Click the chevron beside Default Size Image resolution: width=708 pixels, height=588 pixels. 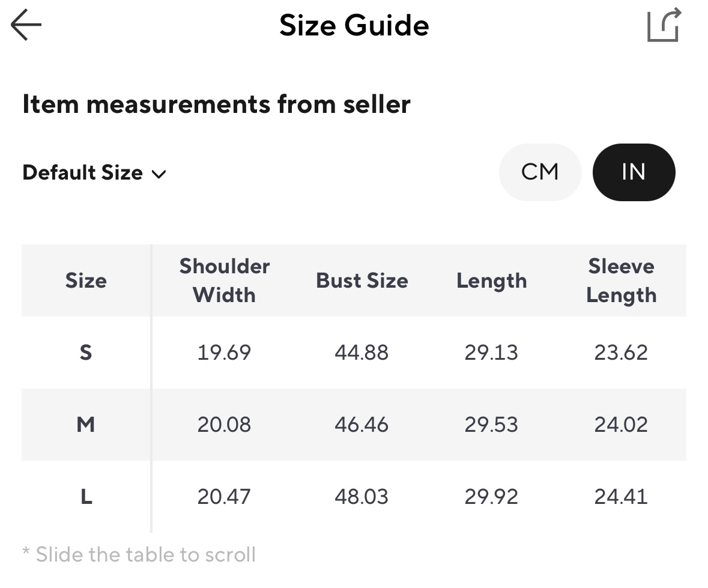click(159, 174)
